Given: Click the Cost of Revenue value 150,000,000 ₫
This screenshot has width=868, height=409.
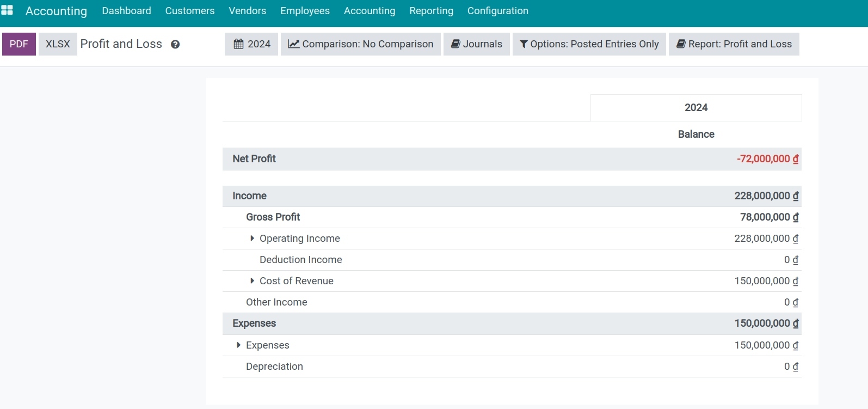Looking at the screenshot, I should (x=767, y=281).
